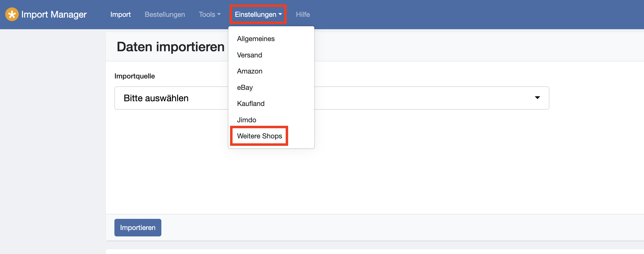This screenshot has height=254, width=644.
Task: Select eBay in the dropdown menu
Action: 245,87
